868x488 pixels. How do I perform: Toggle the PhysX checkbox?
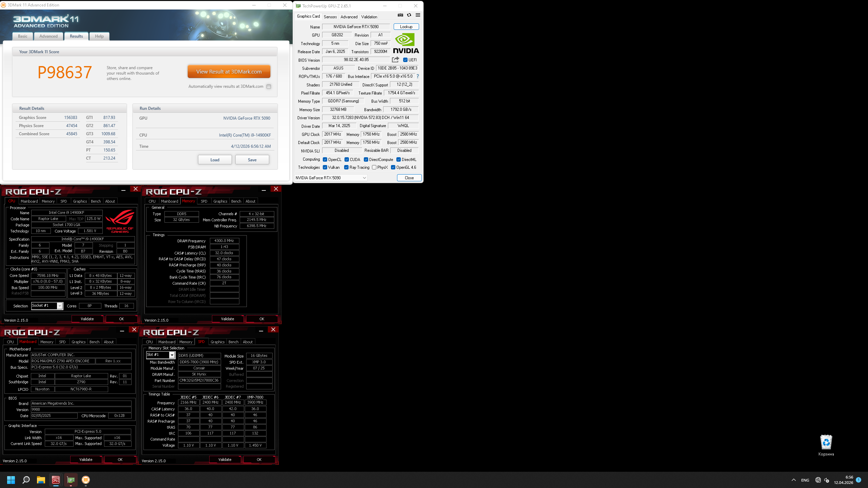(x=374, y=167)
